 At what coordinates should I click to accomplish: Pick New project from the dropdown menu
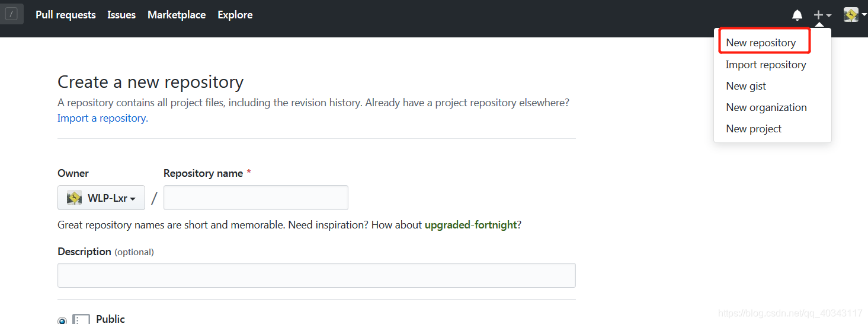pos(754,129)
